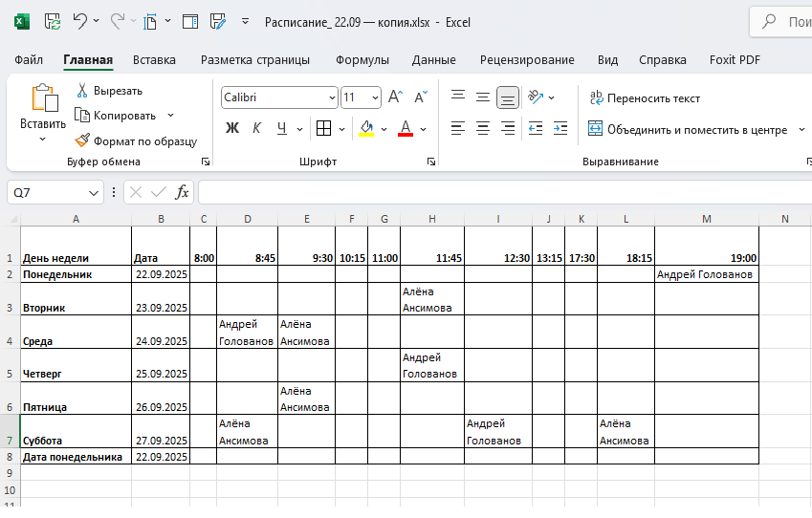This screenshot has height=518, width=812.
Task: Select column M header
Action: pyautogui.click(x=707, y=220)
